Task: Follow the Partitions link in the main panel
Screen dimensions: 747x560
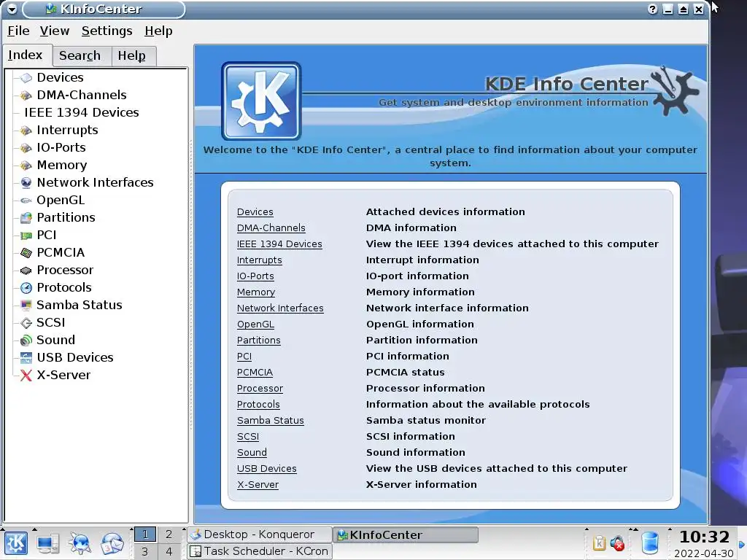Action: [259, 341]
